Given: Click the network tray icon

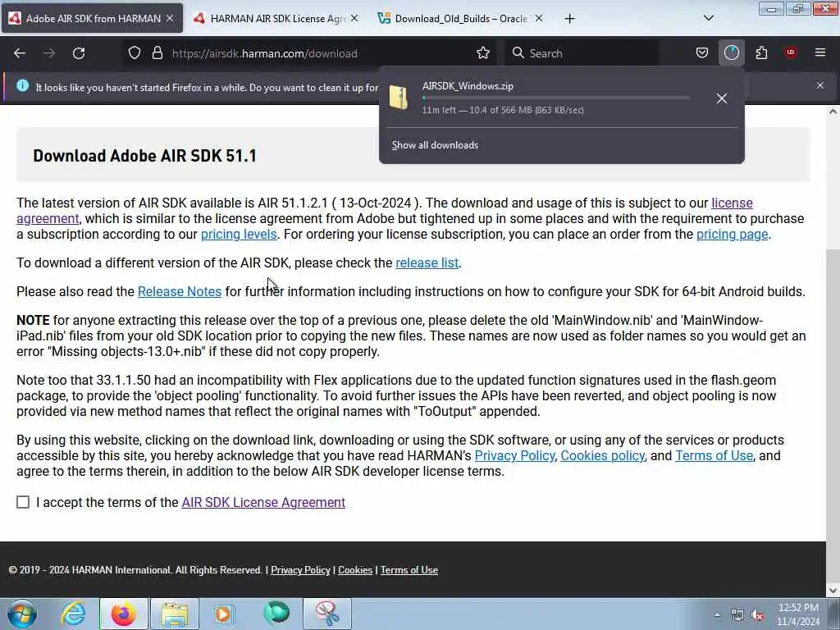Looking at the screenshot, I should [x=737, y=615].
